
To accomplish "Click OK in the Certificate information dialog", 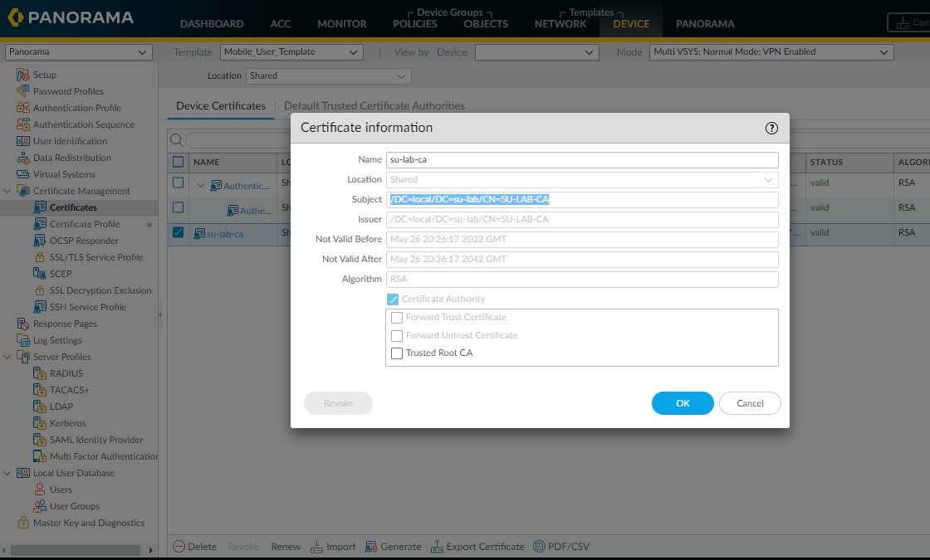I will pos(682,403).
